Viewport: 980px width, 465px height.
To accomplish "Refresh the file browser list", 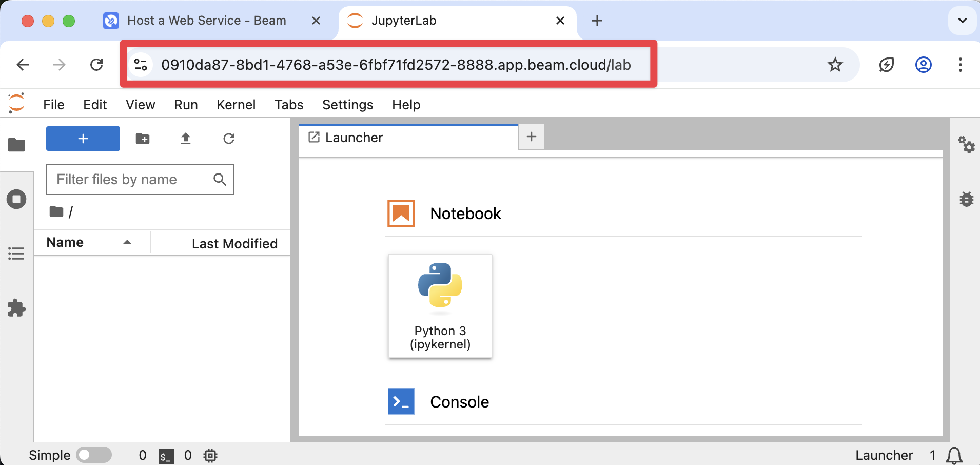I will (229, 139).
